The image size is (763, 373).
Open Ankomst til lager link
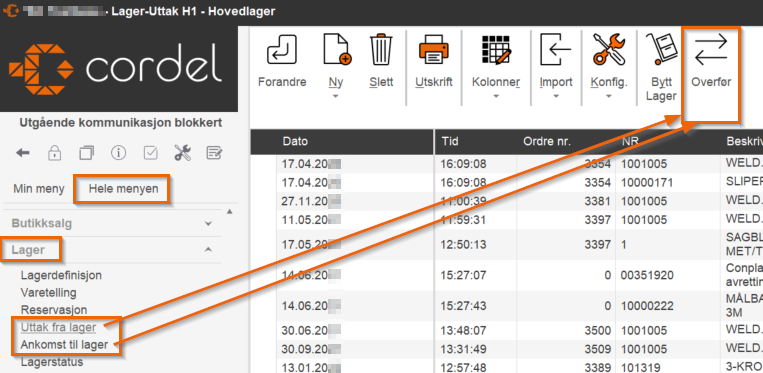(x=64, y=345)
